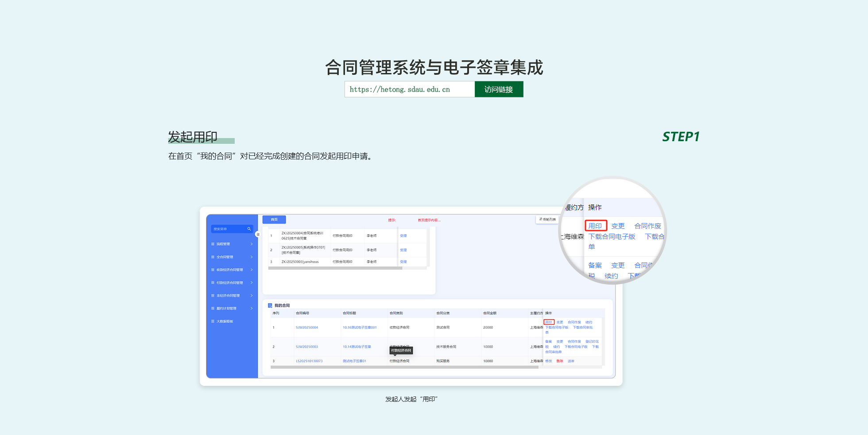The image size is (868, 435).
Task: Click the sidebar collapse toggle icon
Action: (x=258, y=235)
